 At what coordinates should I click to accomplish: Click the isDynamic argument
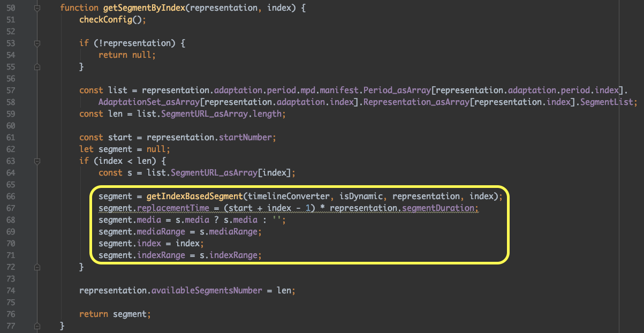(361, 196)
